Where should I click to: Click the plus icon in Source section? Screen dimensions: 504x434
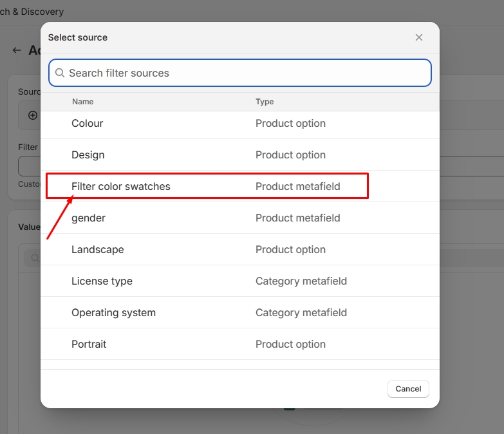point(32,115)
